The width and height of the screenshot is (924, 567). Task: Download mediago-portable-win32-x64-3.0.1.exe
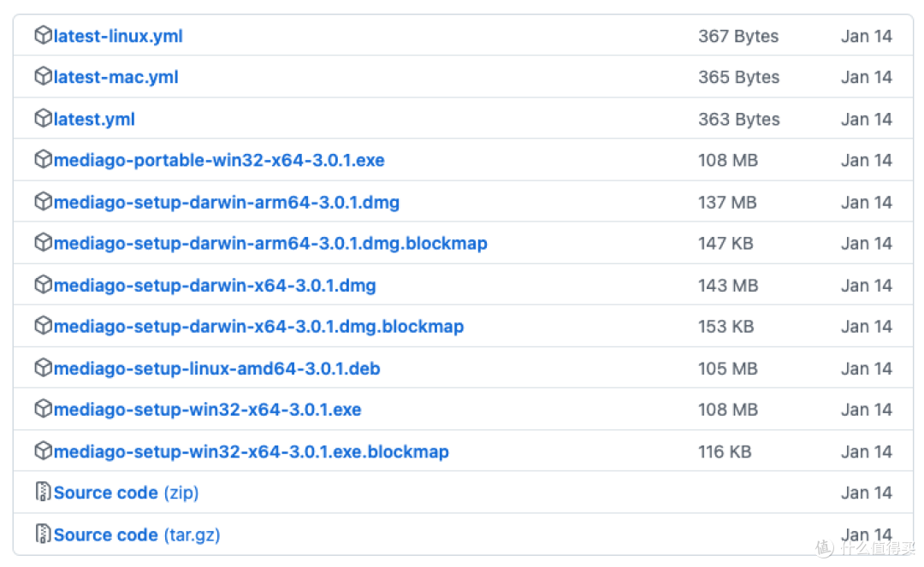(219, 160)
